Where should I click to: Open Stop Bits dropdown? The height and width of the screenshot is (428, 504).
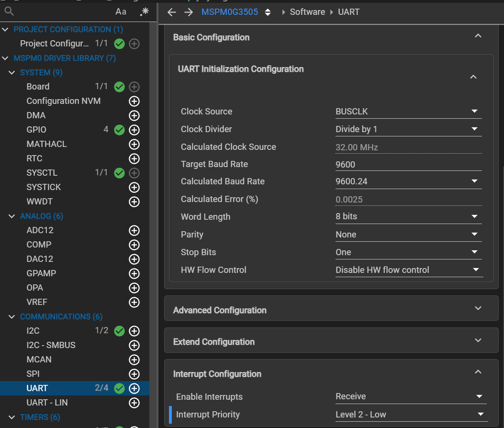(x=409, y=252)
